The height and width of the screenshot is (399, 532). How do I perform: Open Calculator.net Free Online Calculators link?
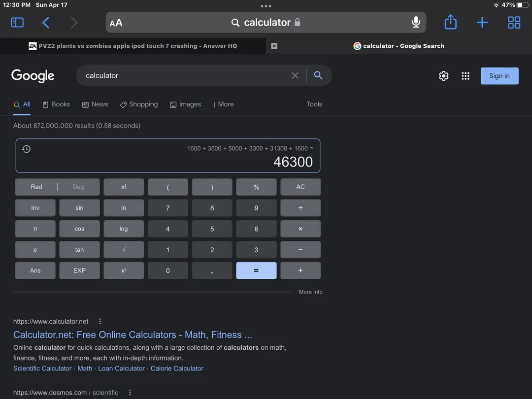[x=133, y=335]
